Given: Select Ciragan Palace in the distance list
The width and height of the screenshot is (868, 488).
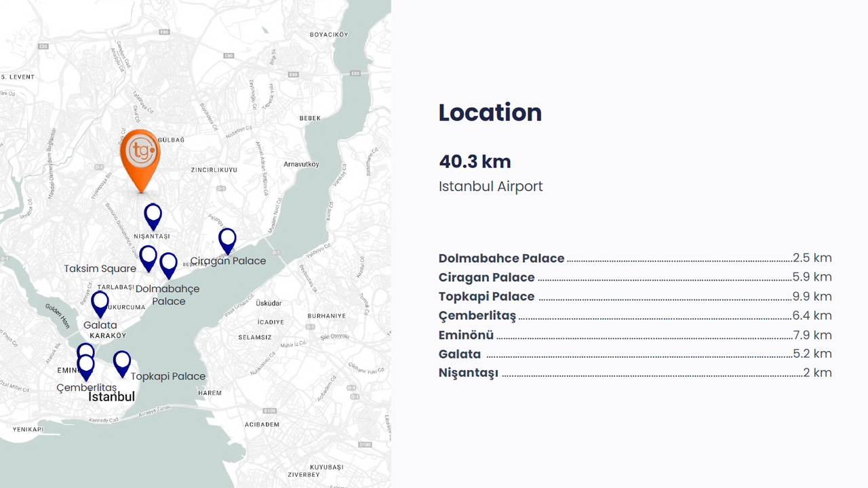Looking at the screenshot, I should [486, 277].
